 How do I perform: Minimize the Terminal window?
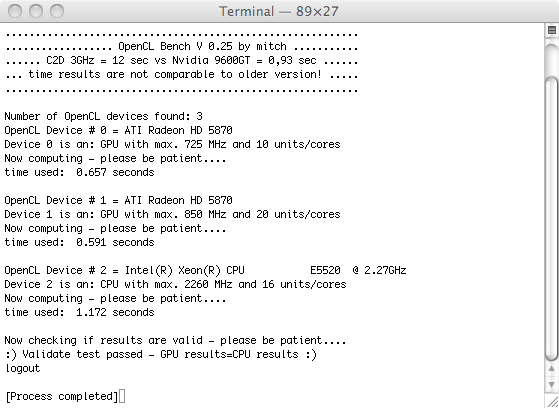point(36,11)
